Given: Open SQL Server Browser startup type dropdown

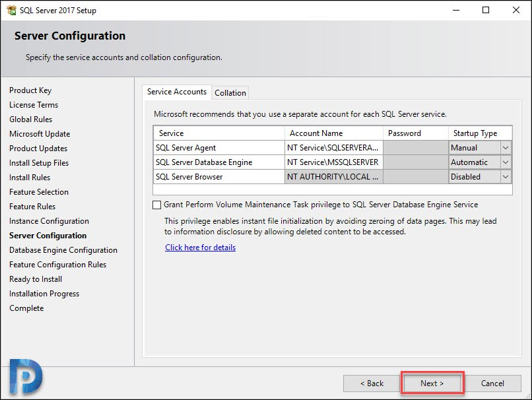Looking at the screenshot, I should pyautogui.click(x=505, y=177).
